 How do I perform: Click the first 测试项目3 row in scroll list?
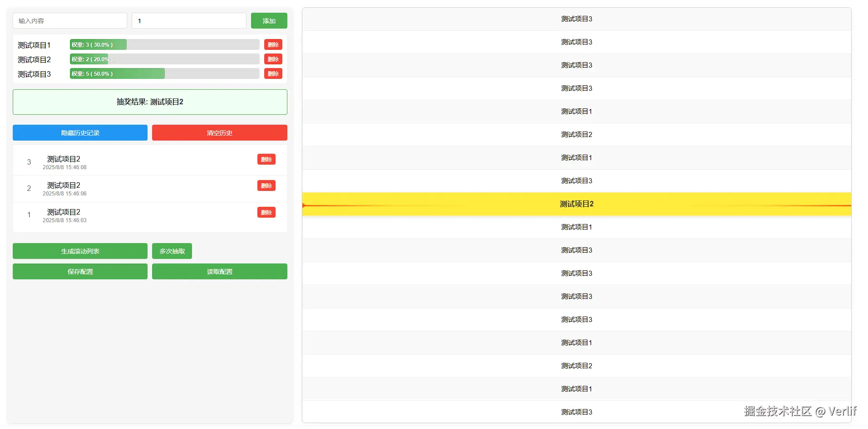pos(577,19)
